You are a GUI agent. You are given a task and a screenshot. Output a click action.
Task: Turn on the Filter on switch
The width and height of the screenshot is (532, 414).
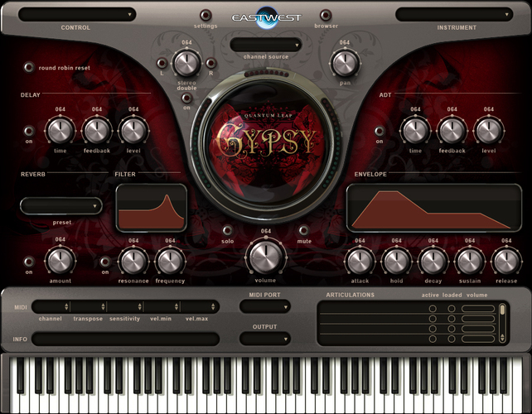click(x=104, y=262)
